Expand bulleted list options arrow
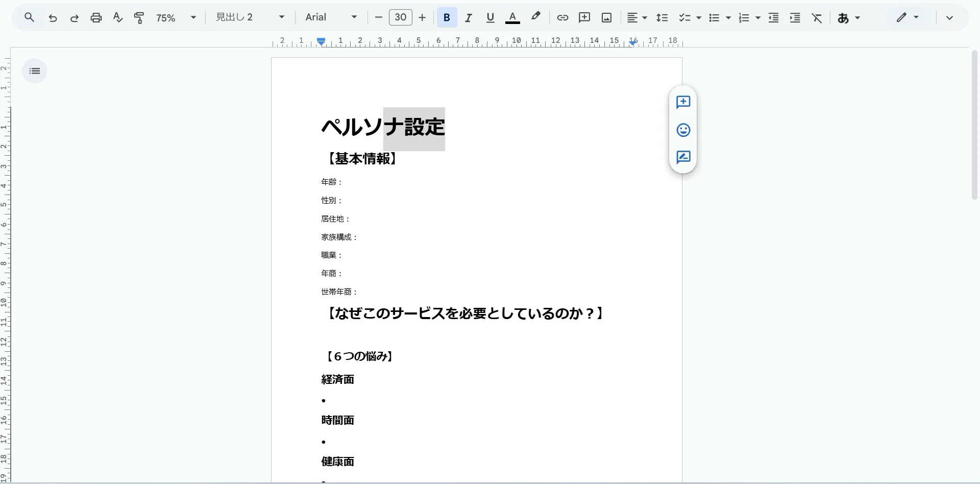Screen dimensions: 980x484 [728, 18]
